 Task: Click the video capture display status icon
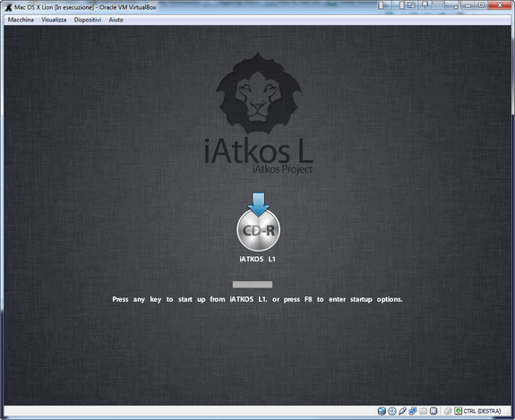point(433,411)
